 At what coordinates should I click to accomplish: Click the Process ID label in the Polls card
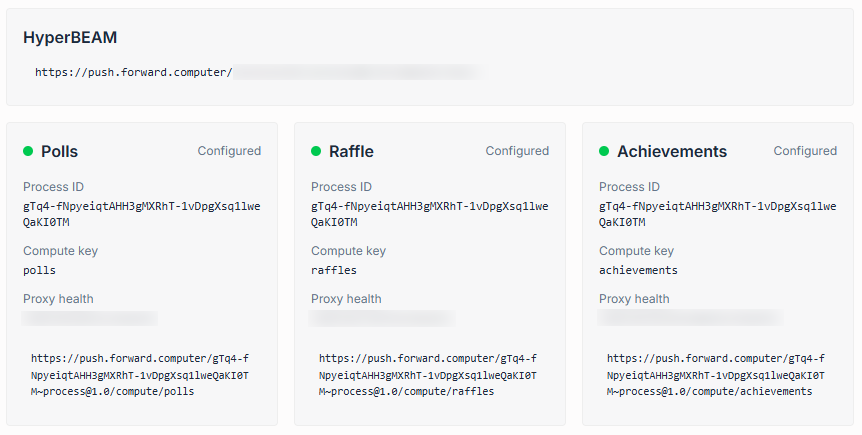tap(53, 187)
